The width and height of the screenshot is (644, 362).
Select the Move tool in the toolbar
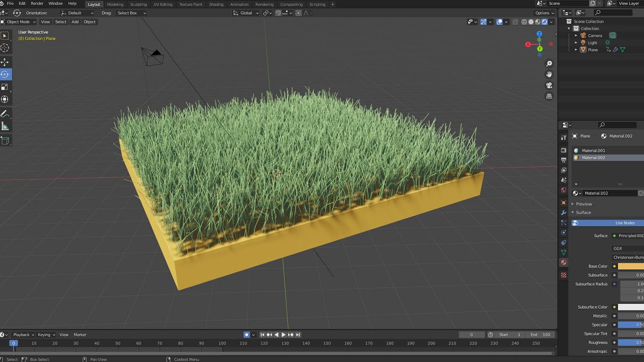6,61
